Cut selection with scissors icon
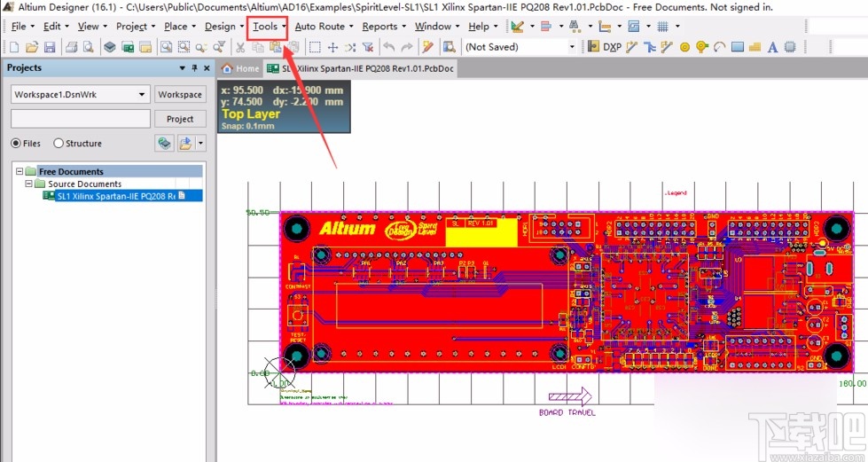The width and height of the screenshot is (868, 462). pyautogui.click(x=240, y=47)
